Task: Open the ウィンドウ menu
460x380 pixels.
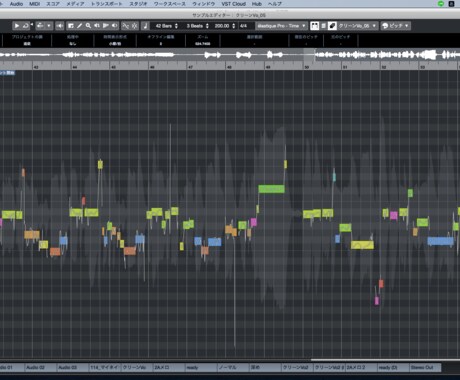Action: coord(204,4)
